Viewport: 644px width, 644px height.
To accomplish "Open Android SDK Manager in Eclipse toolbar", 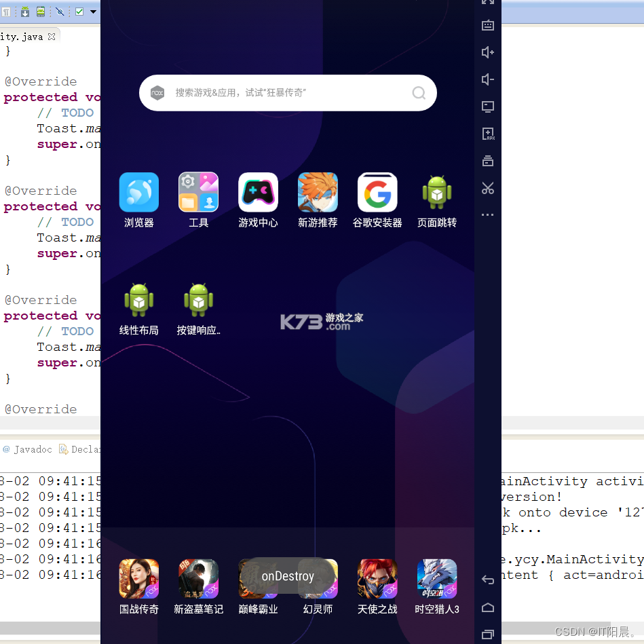I will click(25, 12).
